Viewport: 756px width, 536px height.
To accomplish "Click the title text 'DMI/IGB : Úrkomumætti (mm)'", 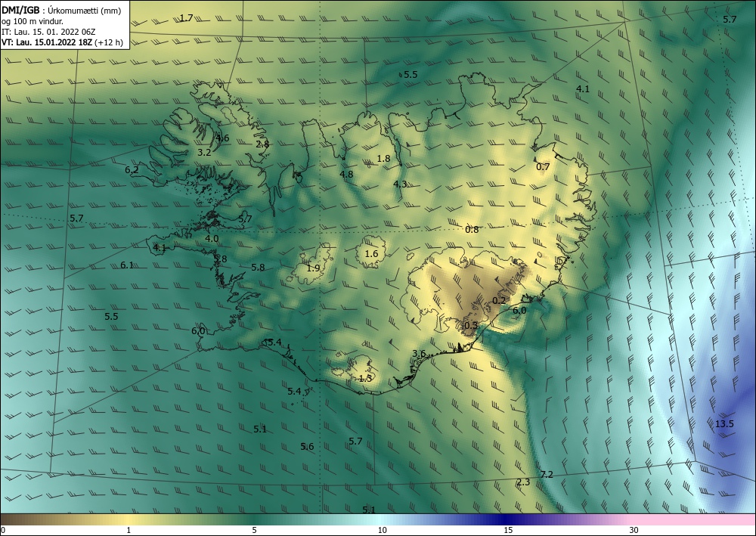I will tap(61, 11).
